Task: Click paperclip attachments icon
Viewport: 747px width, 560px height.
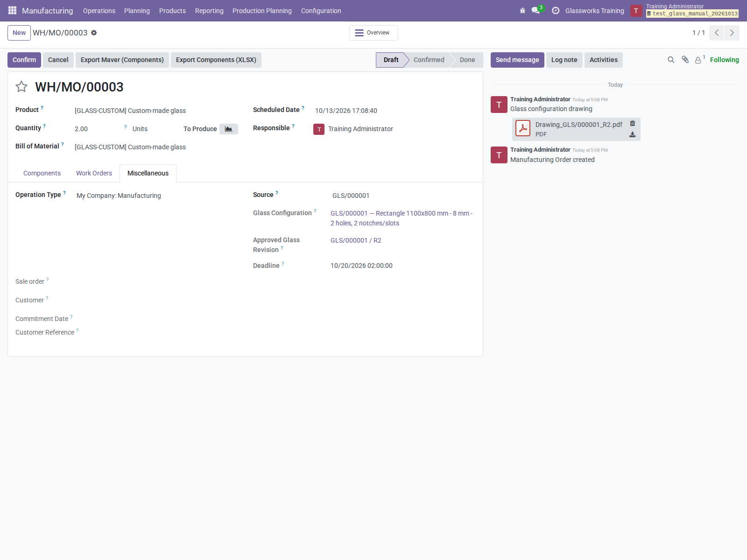Action: (685, 60)
